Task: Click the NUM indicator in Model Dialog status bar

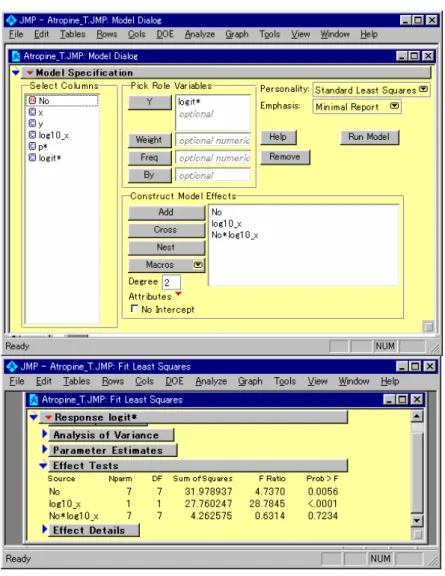Action: pos(385,346)
